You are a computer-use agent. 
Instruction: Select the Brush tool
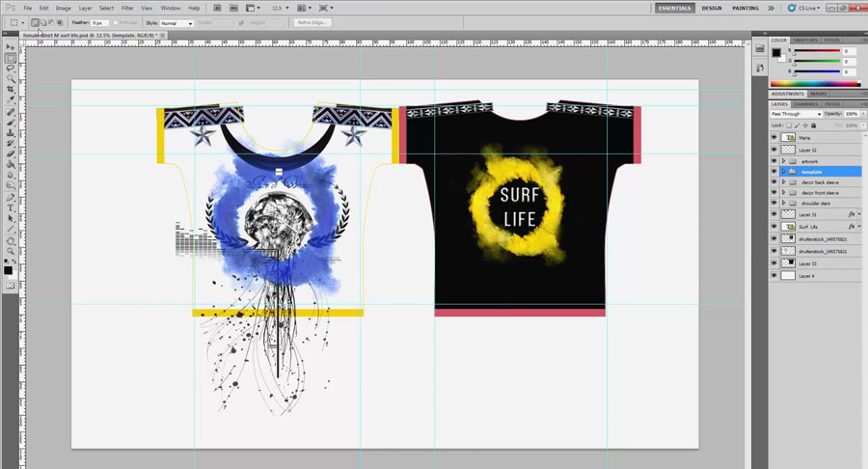[11, 123]
